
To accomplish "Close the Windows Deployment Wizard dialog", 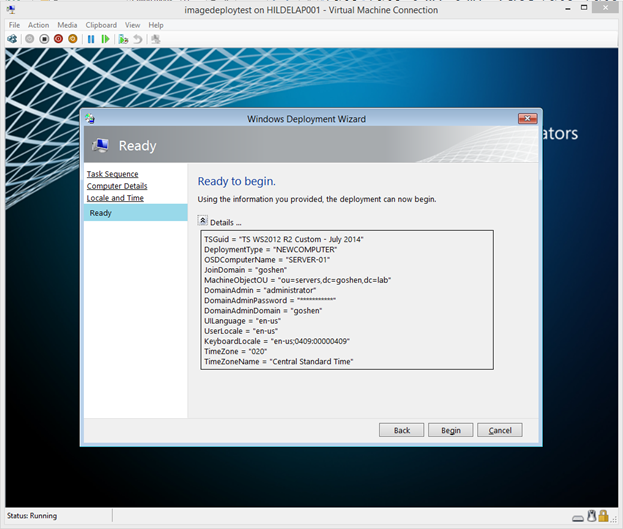I will (527, 118).
